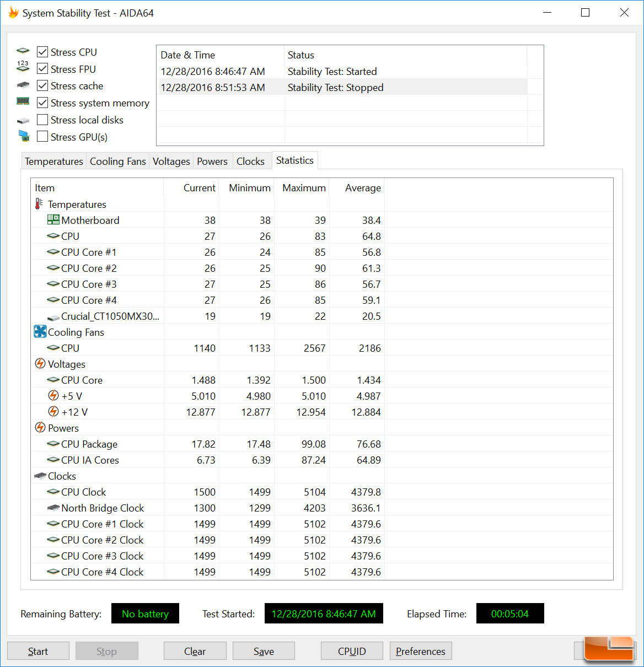This screenshot has width=644, height=667.
Task: Select the Stability Test: Stopped log row
Action: tap(342, 87)
